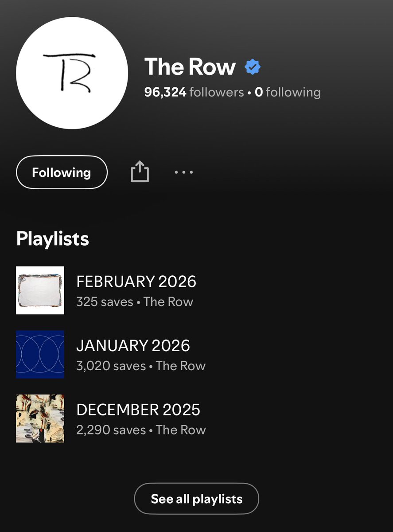
Task: Open DECEMBER 2025 playlist cover
Action: pyautogui.click(x=40, y=419)
